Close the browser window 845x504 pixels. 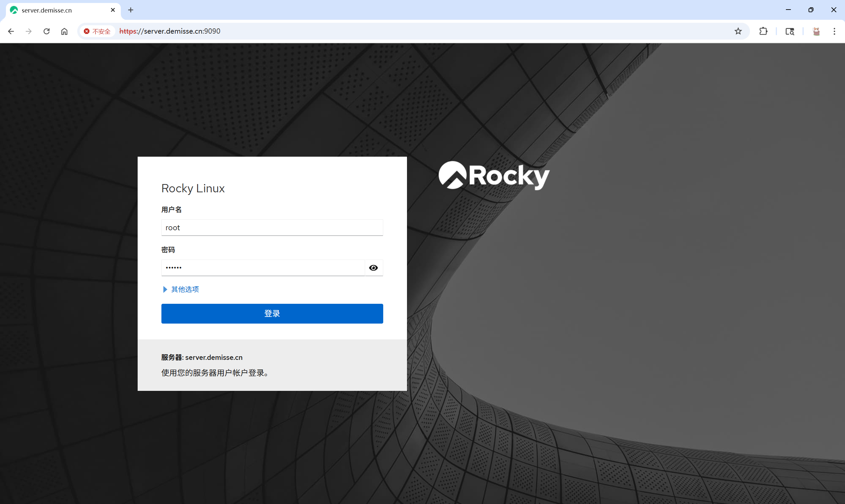(x=833, y=10)
